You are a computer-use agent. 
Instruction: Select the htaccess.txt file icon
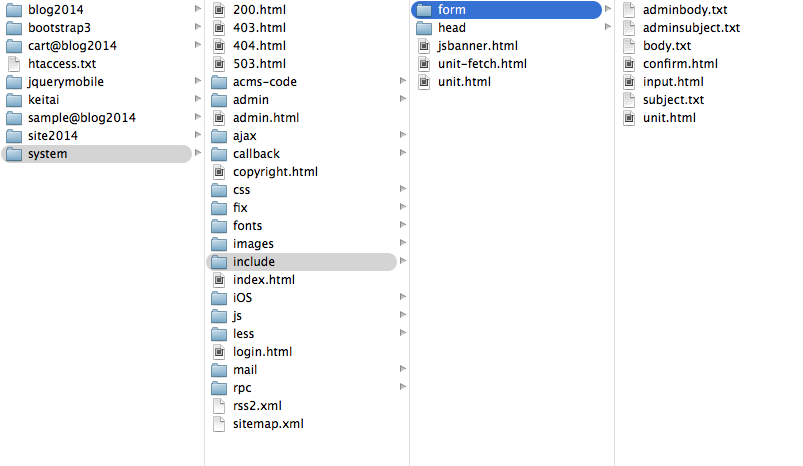click(14, 64)
